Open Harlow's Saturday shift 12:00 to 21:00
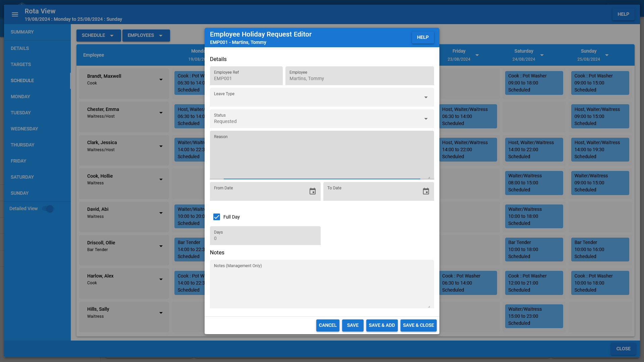The width and height of the screenshot is (644, 362). tap(534, 283)
